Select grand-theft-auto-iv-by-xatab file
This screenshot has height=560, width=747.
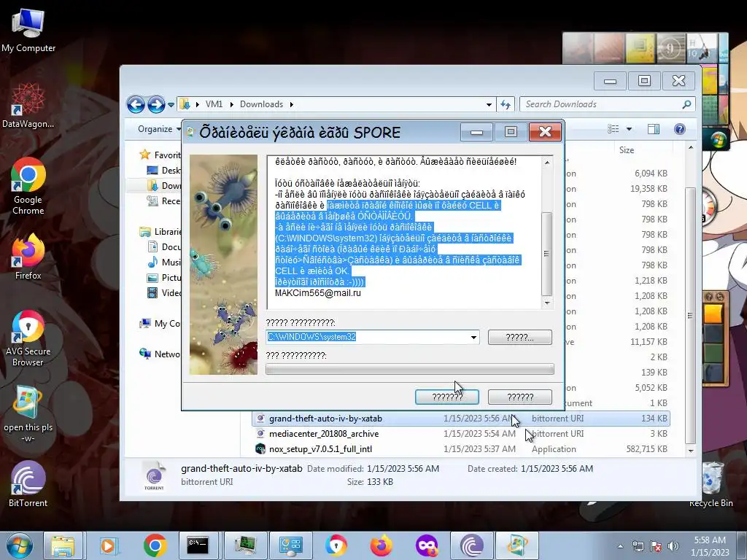(461, 419)
